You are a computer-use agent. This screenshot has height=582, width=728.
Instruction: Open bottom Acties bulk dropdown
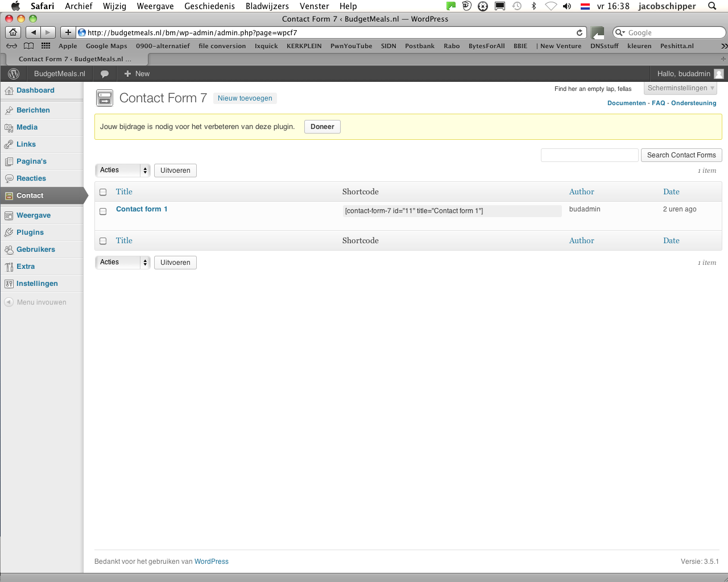point(122,262)
